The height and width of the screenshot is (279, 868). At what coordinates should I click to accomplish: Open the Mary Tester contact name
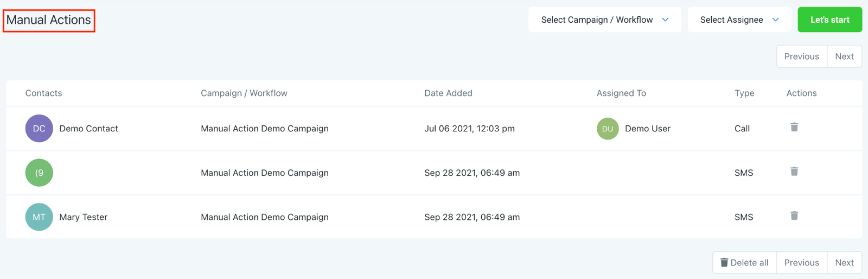tap(84, 217)
